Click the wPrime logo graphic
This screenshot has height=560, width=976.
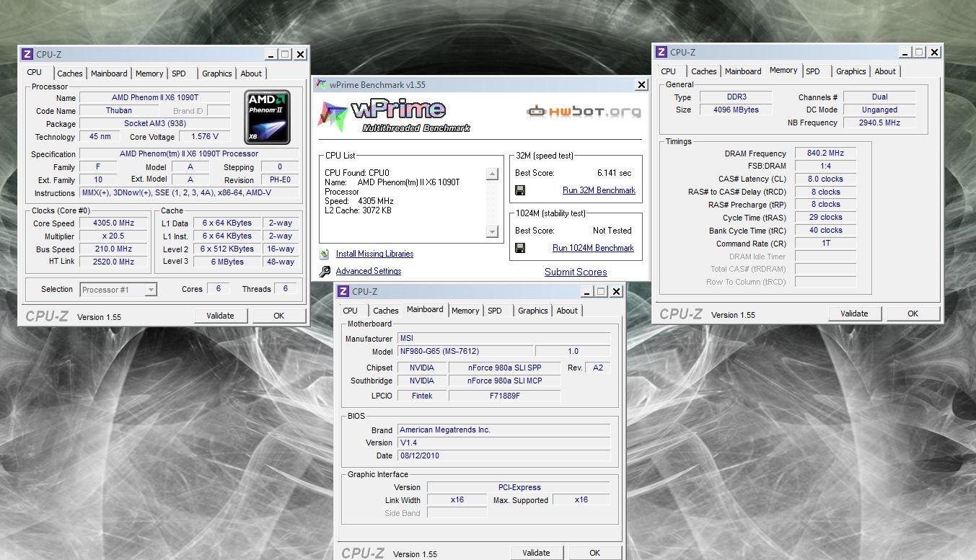[394, 115]
